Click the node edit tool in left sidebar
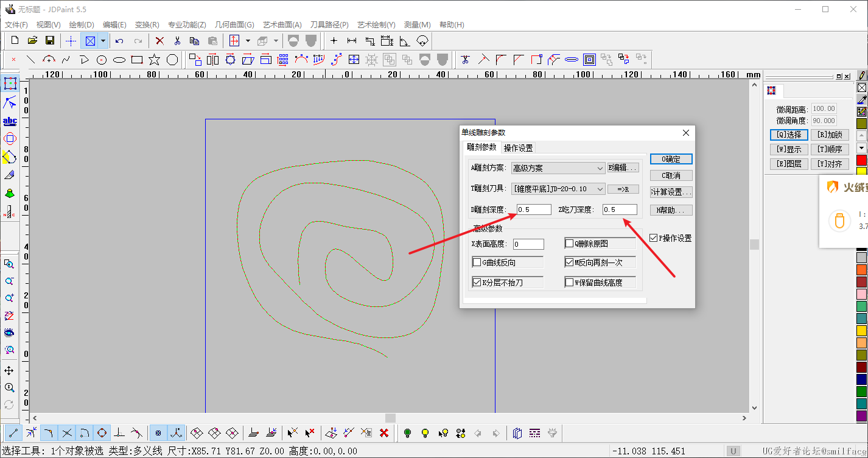Screen dimensions: 868x458 [x=10, y=102]
